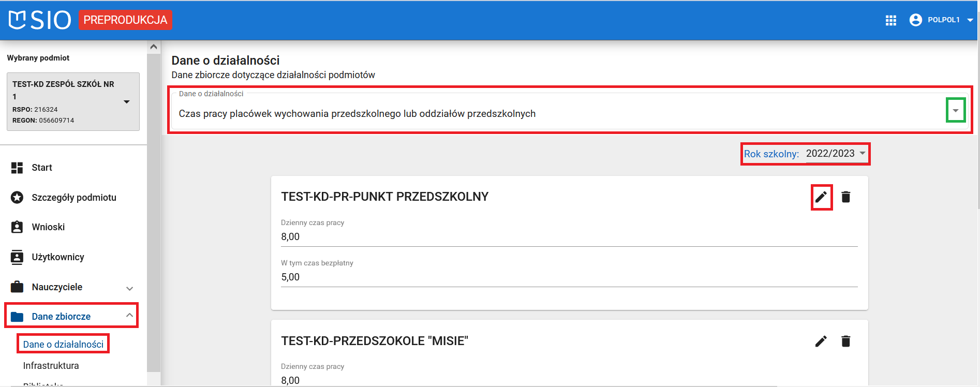The image size is (980, 387).
Task: Open the Dane o działalności dropdown
Action: pyautogui.click(x=956, y=110)
